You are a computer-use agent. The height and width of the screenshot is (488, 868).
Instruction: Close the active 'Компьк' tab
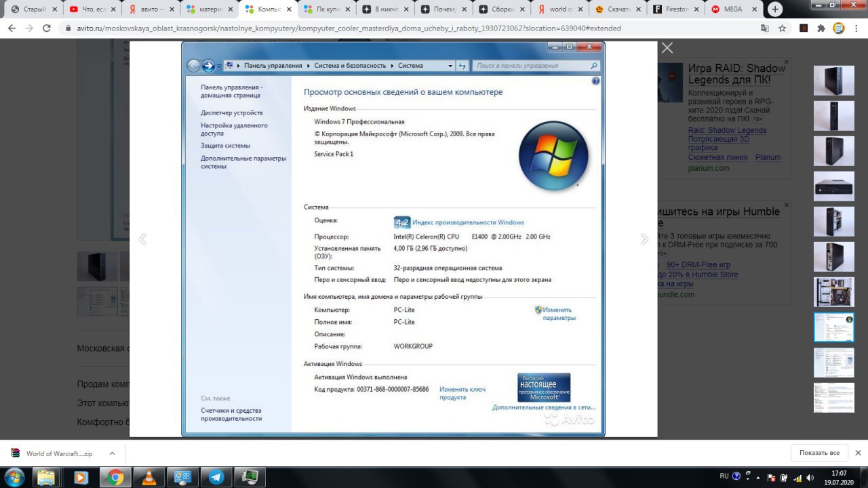click(x=288, y=9)
